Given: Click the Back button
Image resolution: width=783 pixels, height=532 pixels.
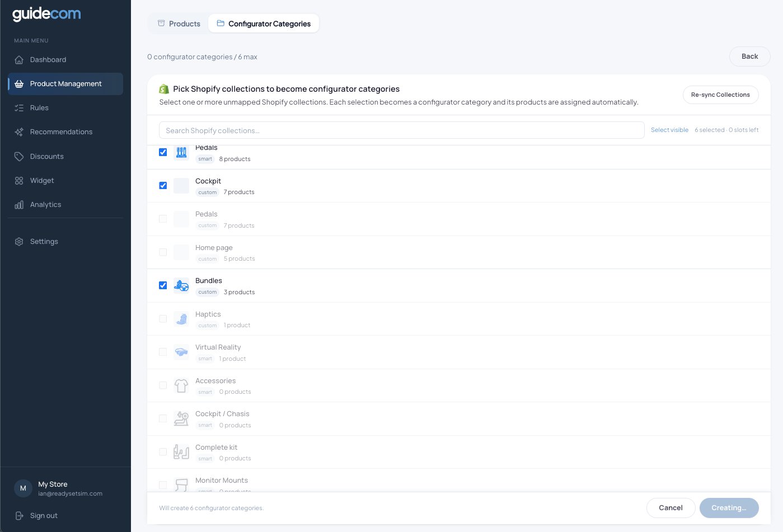Looking at the screenshot, I should click(x=749, y=57).
